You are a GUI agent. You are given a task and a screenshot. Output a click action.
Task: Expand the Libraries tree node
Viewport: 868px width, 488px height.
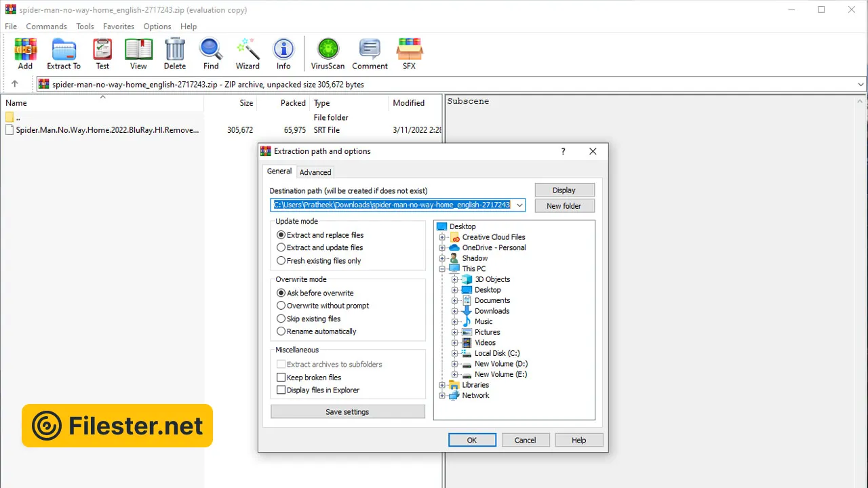(442, 385)
